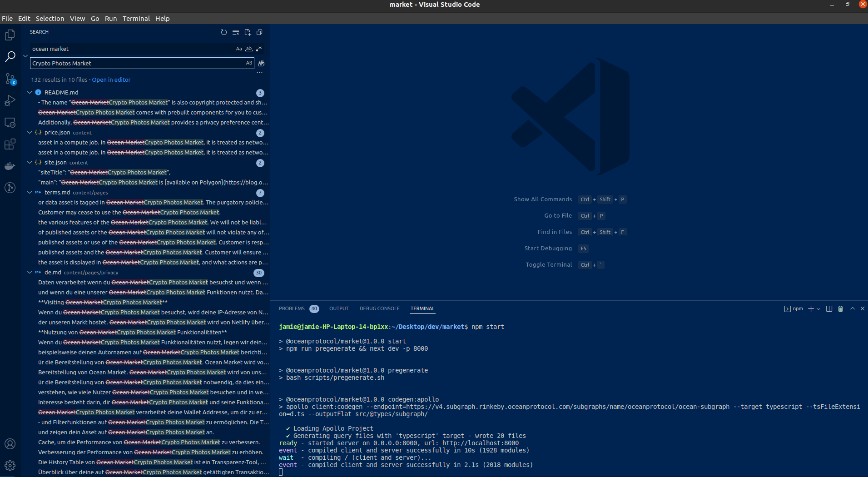Open the Help menu
This screenshot has width=868, height=477.
[x=162, y=19]
